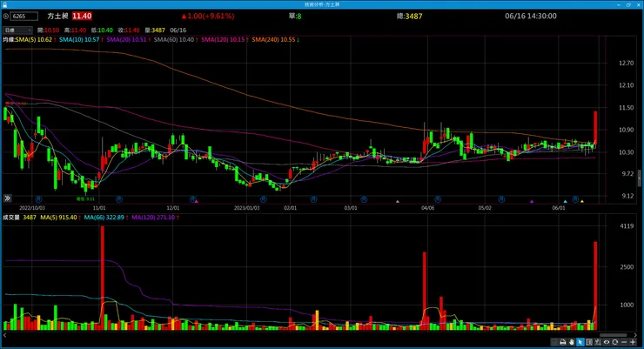
Task: Click the 總:3487 total volume text
Action: pyautogui.click(x=410, y=17)
